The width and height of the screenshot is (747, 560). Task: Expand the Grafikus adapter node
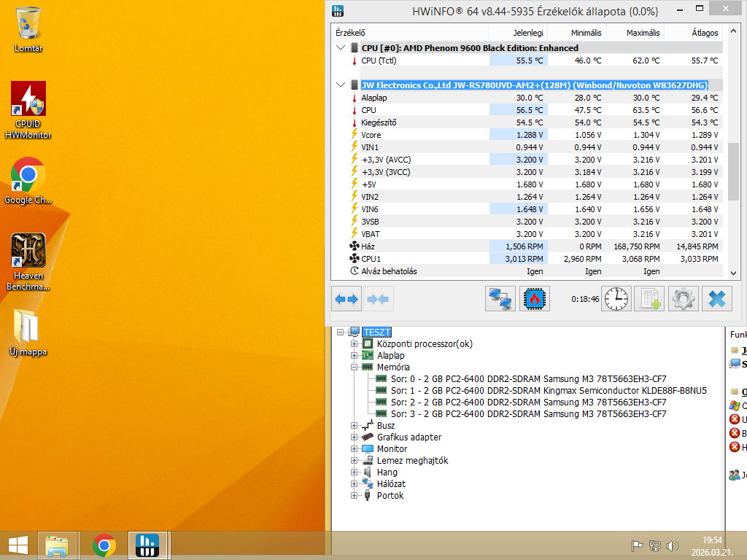pyautogui.click(x=354, y=437)
